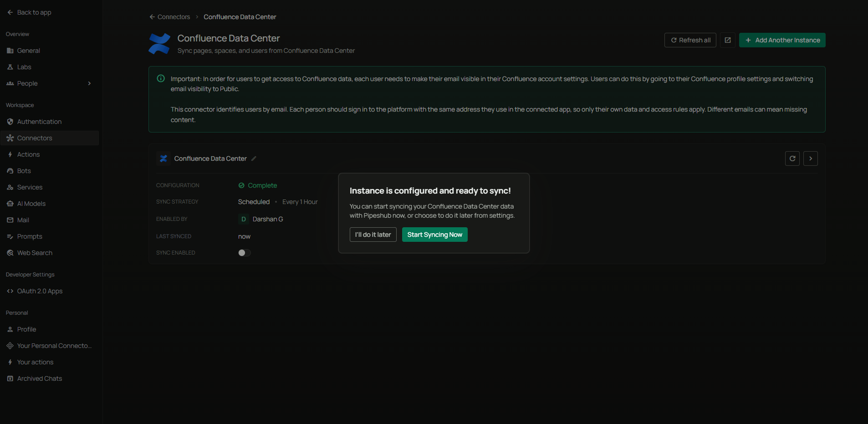This screenshot has height=424, width=868.
Task: Click the Darshan G avatar badge
Action: [244, 219]
